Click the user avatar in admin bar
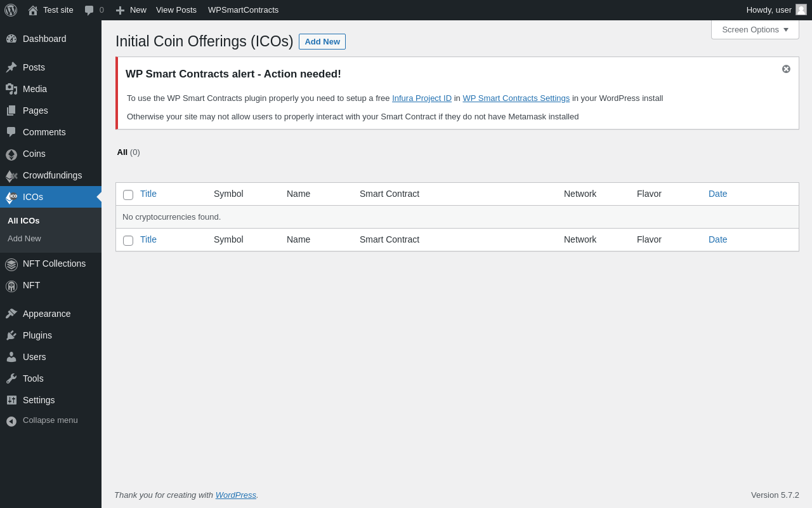This screenshot has width=812, height=508. pyautogui.click(x=801, y=10)
